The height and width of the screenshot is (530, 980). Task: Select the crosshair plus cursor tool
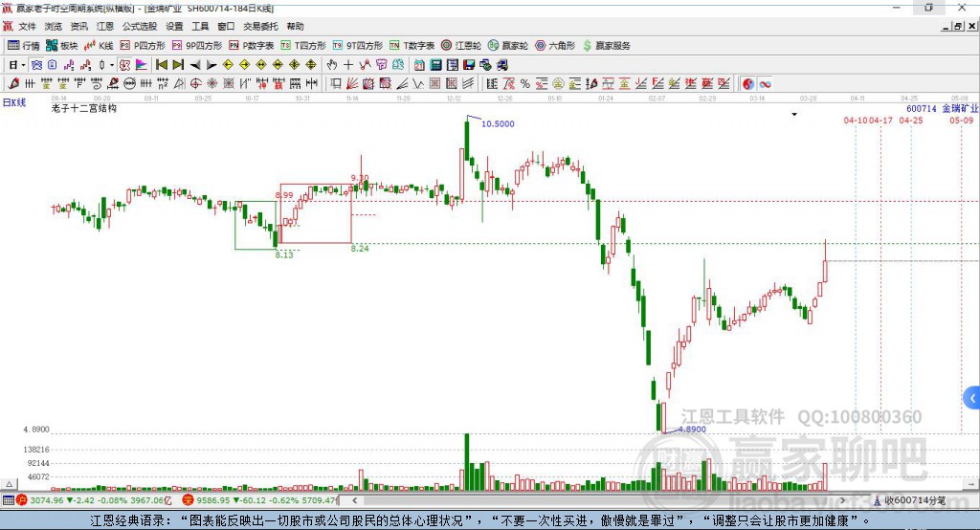tap(348, 65)
